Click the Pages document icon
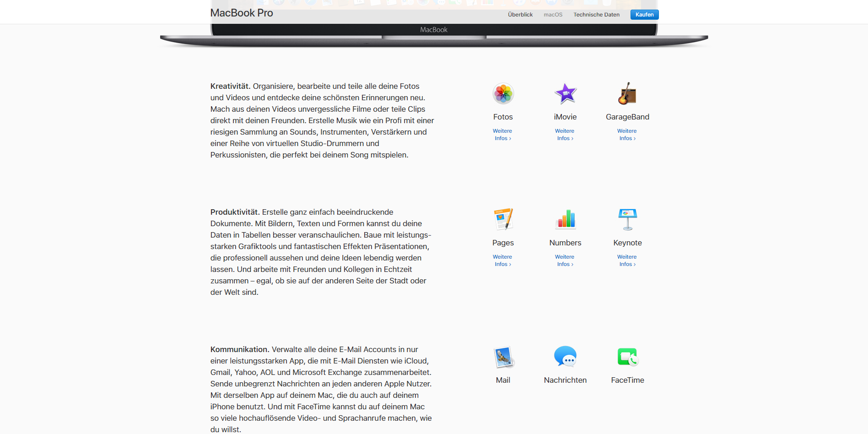868x434 pixels. click(x=503, y=219)
